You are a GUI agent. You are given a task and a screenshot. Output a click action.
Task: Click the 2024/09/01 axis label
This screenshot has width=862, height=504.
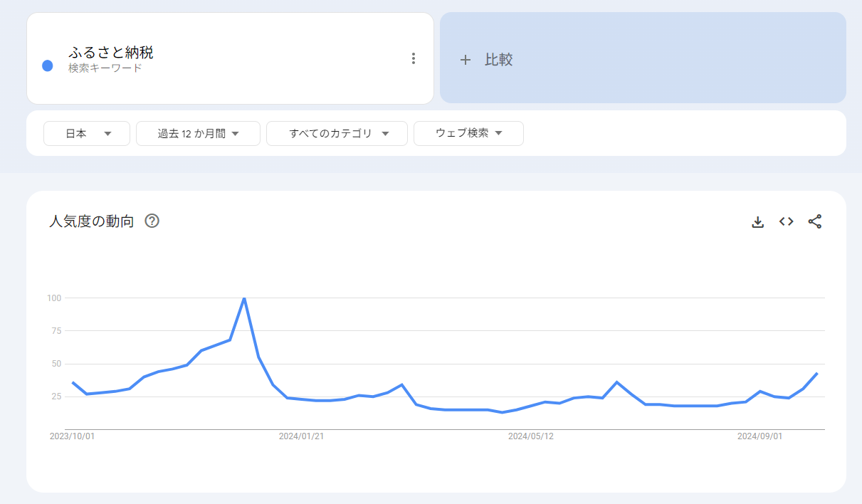760,436
